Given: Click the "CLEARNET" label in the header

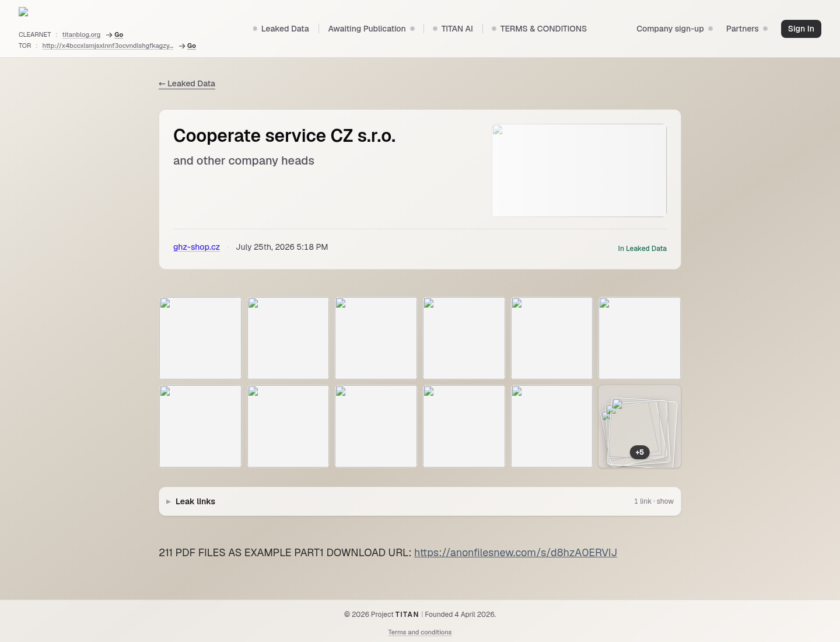Looking at the screenshot, I should coord(35,34).
